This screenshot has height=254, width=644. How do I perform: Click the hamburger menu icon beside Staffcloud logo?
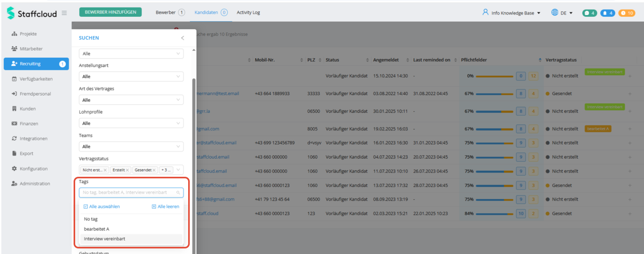click(x=64, y=13)
